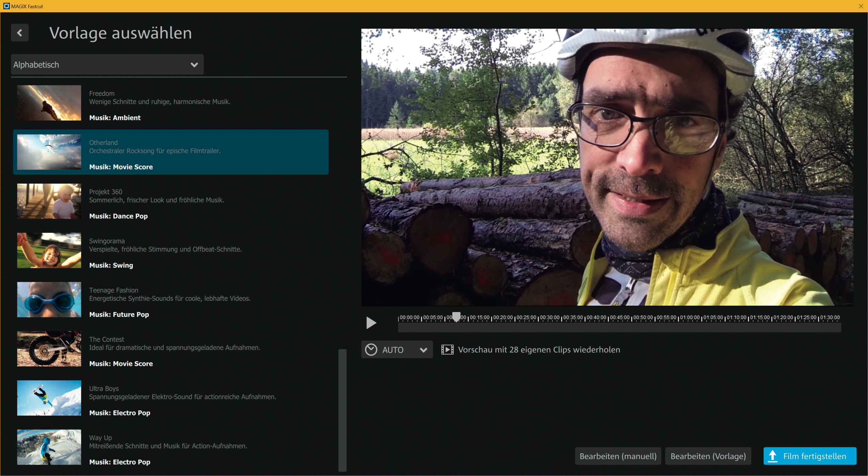Click the clock icon beside AUTO

coord(371,349)
